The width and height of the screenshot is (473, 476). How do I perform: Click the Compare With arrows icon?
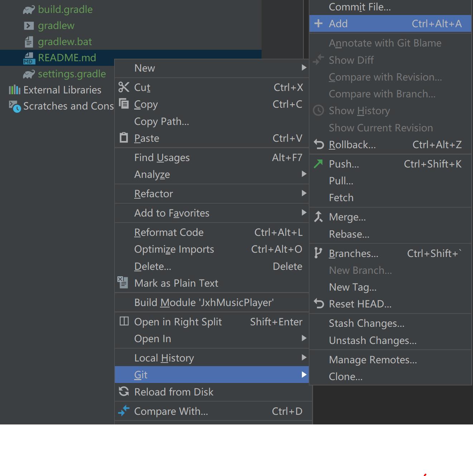124,411
